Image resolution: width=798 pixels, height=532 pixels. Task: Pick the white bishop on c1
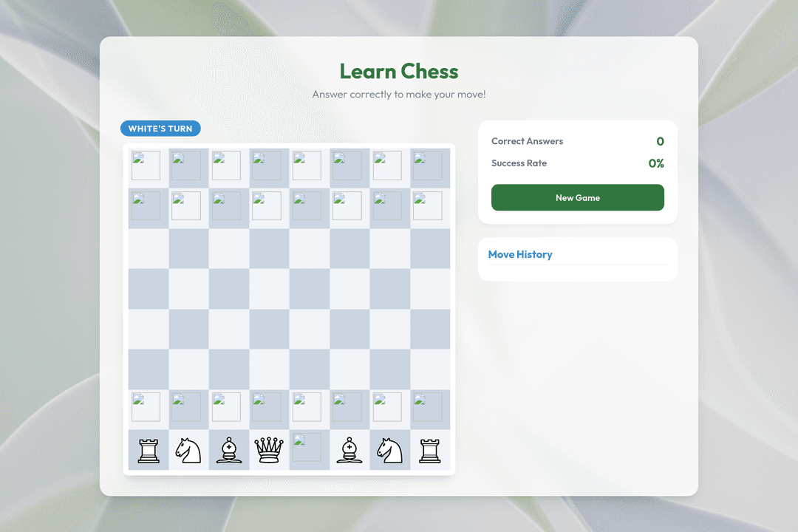[x=228, y=450]
